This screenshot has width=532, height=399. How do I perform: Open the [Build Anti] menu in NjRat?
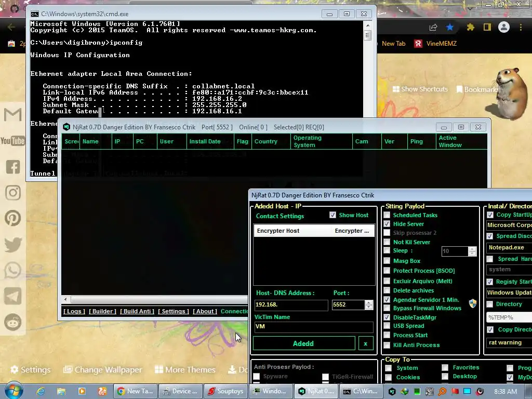pyautogui.click(x=137, y=311)
